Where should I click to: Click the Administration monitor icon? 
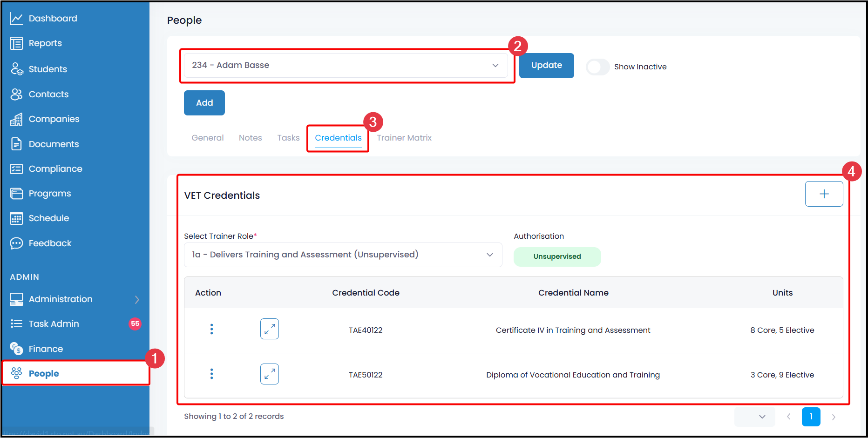(16, 299)
